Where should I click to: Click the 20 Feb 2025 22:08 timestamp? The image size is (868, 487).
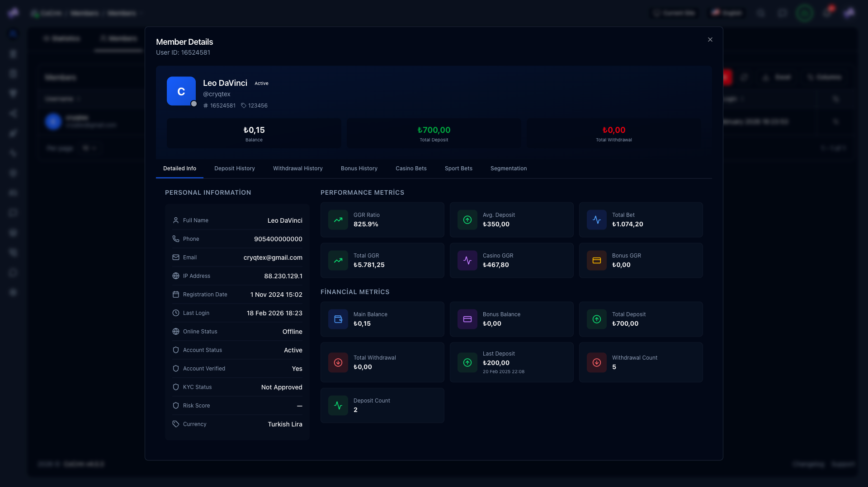[504, 372]
